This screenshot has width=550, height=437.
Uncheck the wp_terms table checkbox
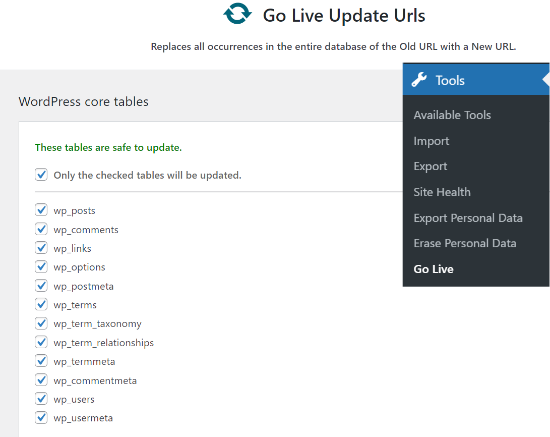tap(41, 304)
